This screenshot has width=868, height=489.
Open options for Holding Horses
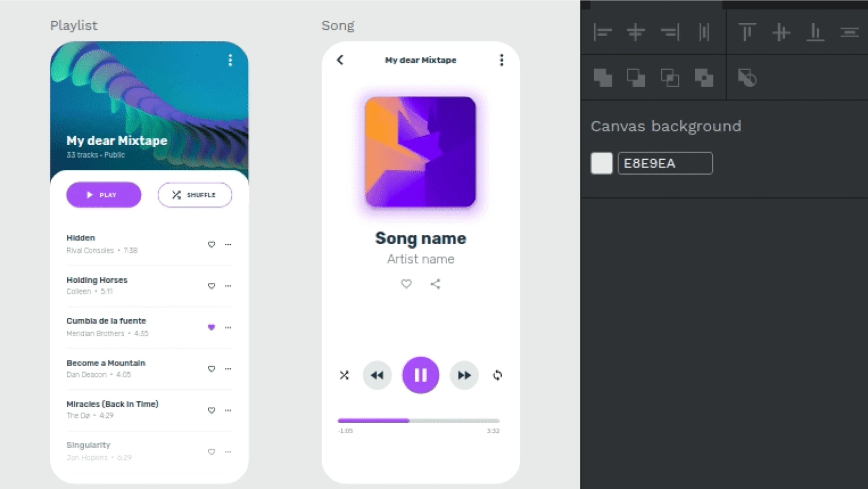[x=228, y=286]
